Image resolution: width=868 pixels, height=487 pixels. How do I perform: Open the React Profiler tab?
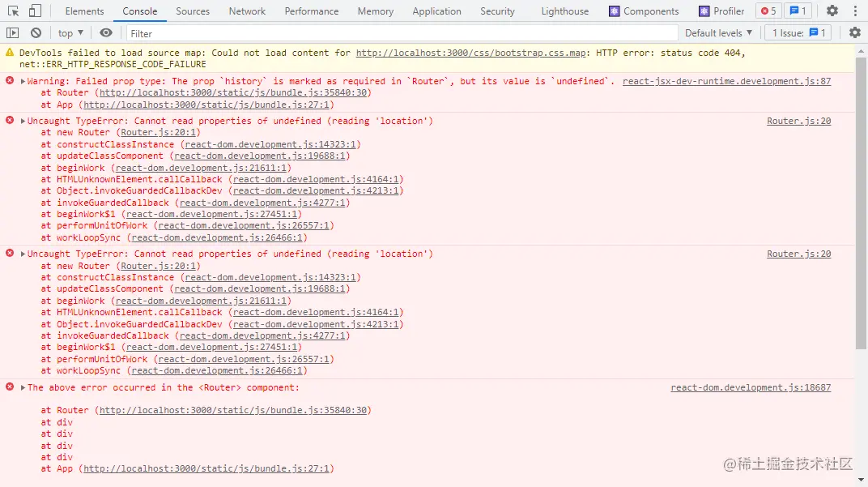pos(721,11)
